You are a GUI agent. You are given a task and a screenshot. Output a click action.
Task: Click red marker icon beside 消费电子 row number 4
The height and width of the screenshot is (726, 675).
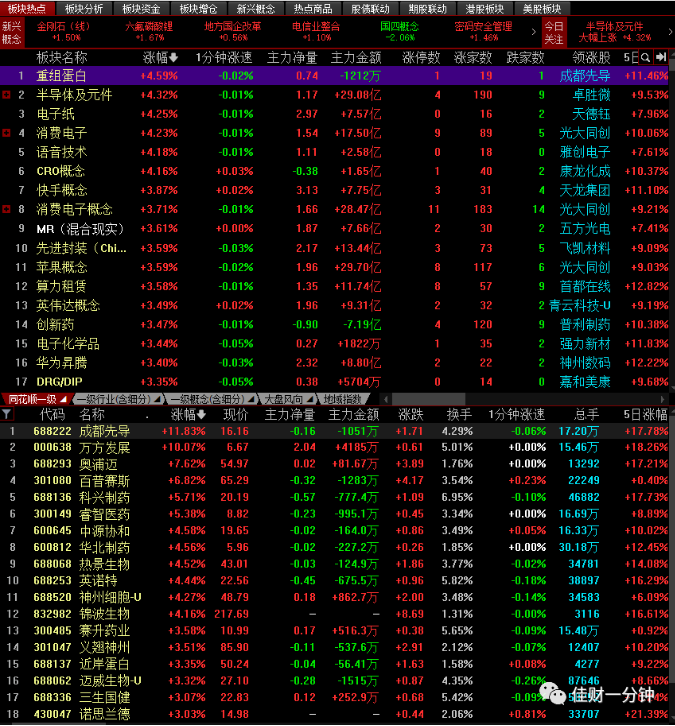point(6,133)
